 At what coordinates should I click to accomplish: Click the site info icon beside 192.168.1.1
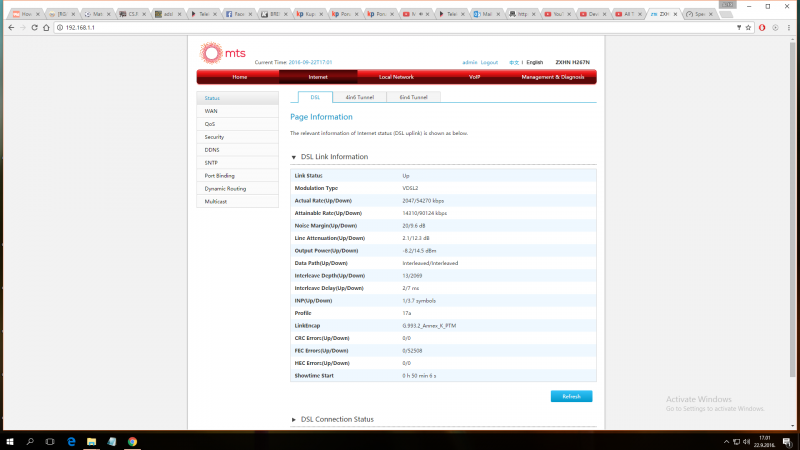(x=60, y=28)
